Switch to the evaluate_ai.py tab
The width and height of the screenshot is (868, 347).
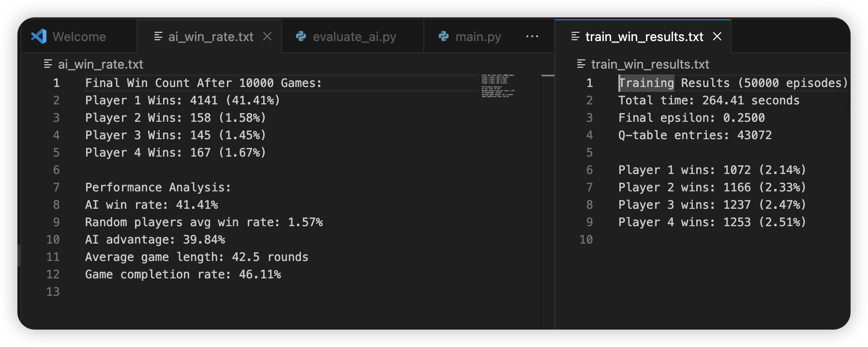click(x=354, y=37)
